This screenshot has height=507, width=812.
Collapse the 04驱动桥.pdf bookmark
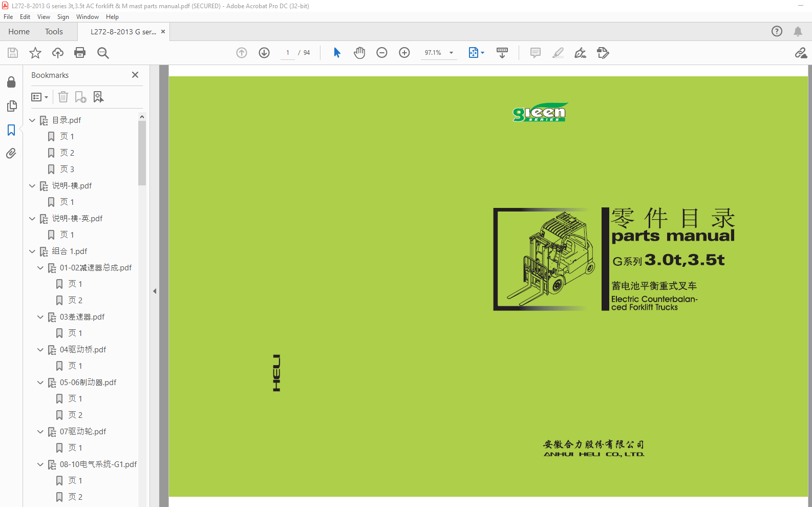coord(40,350)
